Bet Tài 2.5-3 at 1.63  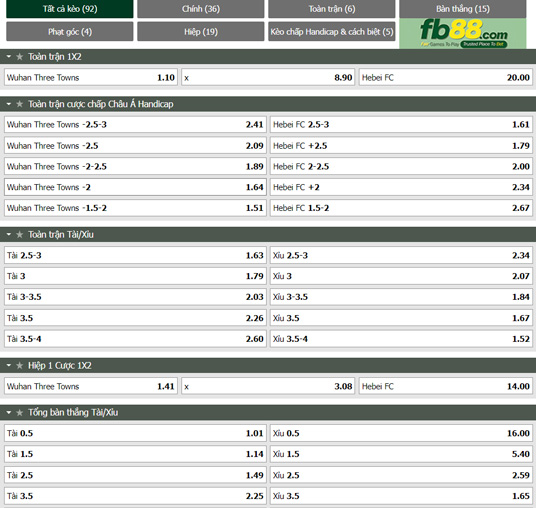point(135,255)
